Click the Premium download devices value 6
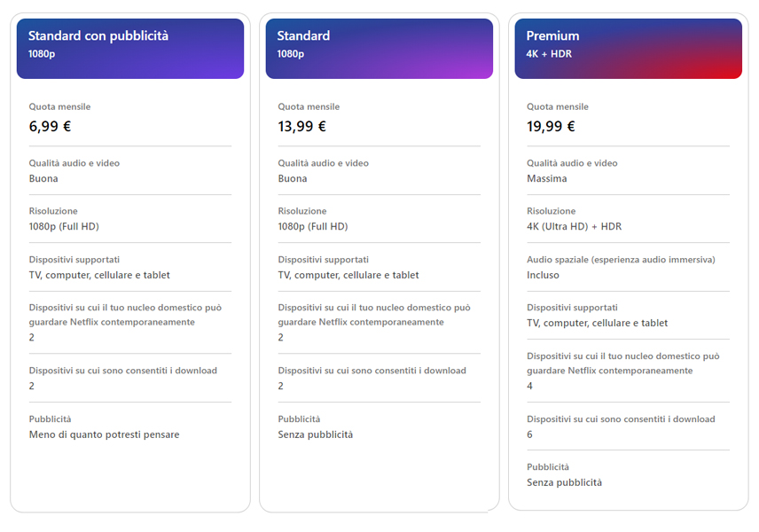This screenshot has width=759, height=532. point(530,434)
